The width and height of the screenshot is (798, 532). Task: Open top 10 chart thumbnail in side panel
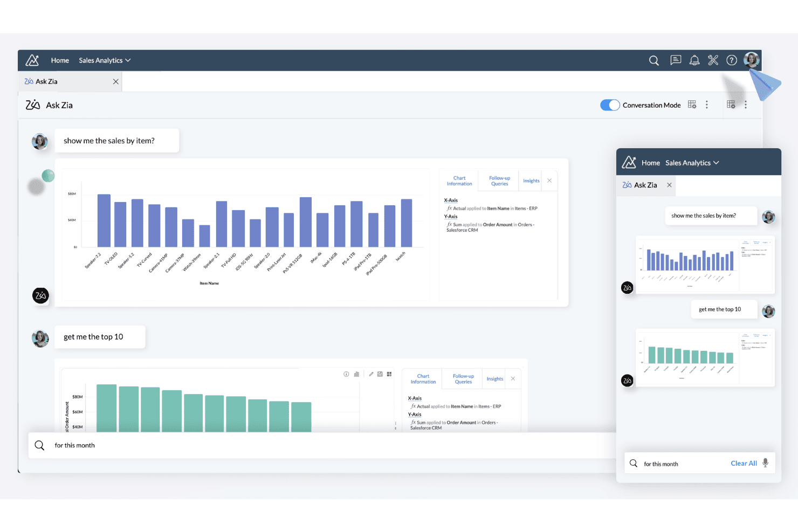click(x=705, y=357)
